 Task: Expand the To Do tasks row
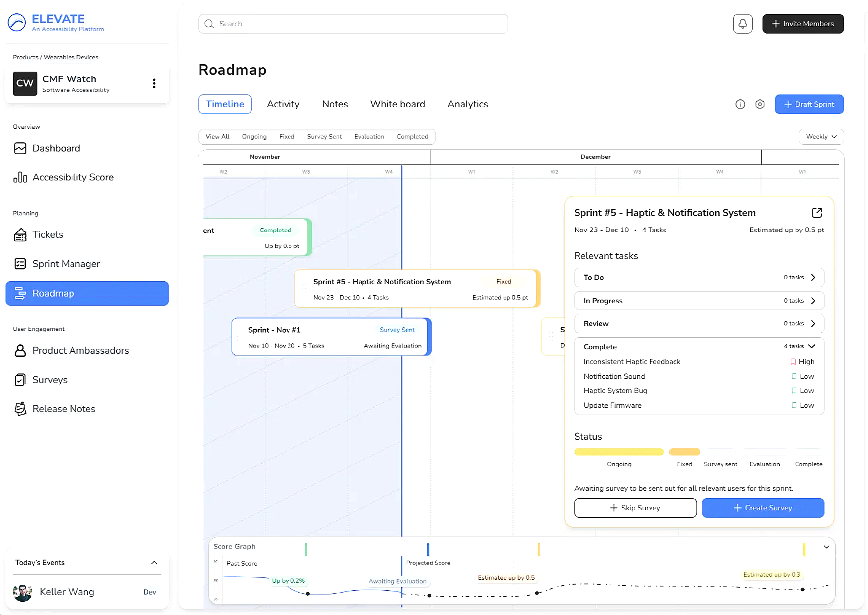click(699, 277)
